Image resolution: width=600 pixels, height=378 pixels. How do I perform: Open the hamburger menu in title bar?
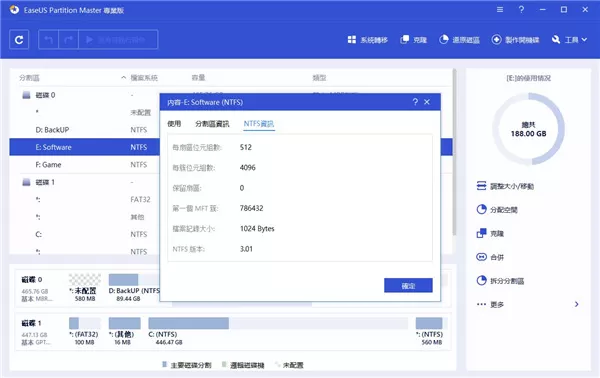point(500,10)
